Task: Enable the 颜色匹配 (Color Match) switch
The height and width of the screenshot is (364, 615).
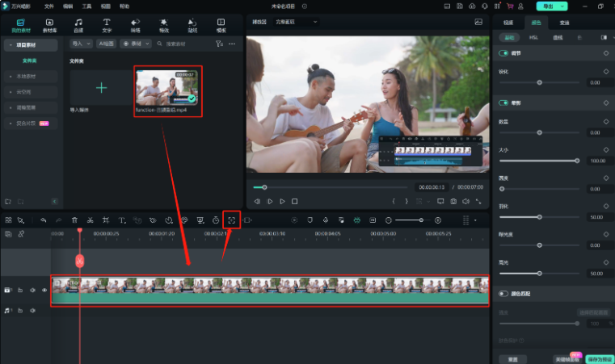Action: (504, 294)
